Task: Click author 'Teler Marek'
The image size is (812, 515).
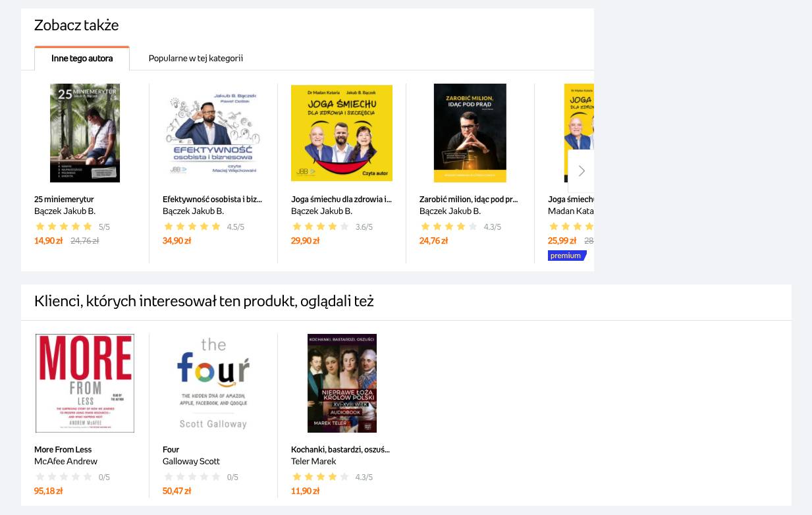Action: click(x=313, y=461)
